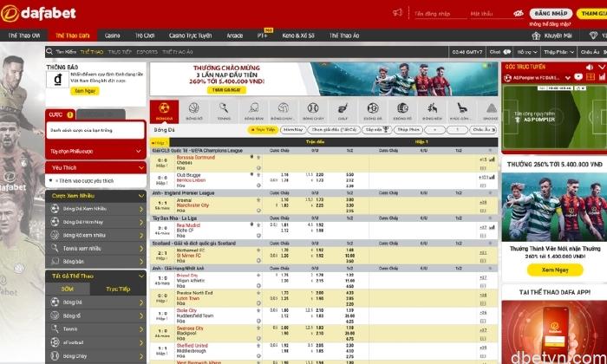Open the Thể Thao Dafa tab
The width and height of the screenshot is (607, 364).
point(72,36)
